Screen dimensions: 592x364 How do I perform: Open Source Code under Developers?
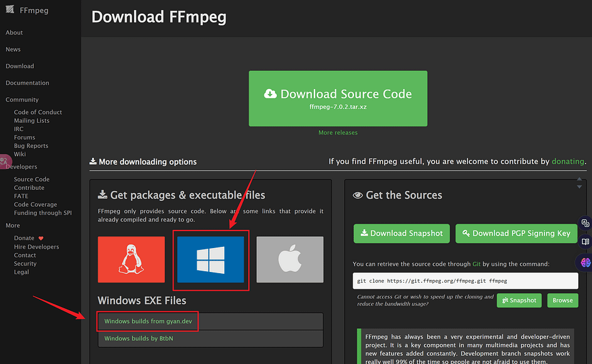click(32, 179)
